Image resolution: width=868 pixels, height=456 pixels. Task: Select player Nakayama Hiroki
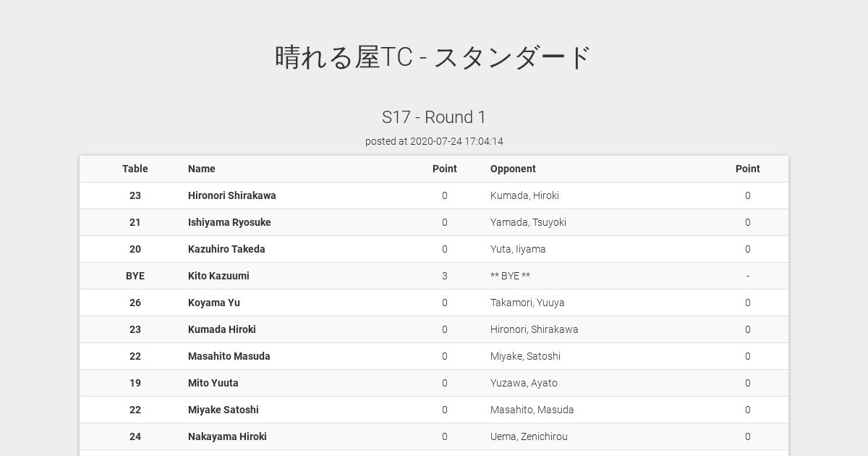click(x=227, y=436)
